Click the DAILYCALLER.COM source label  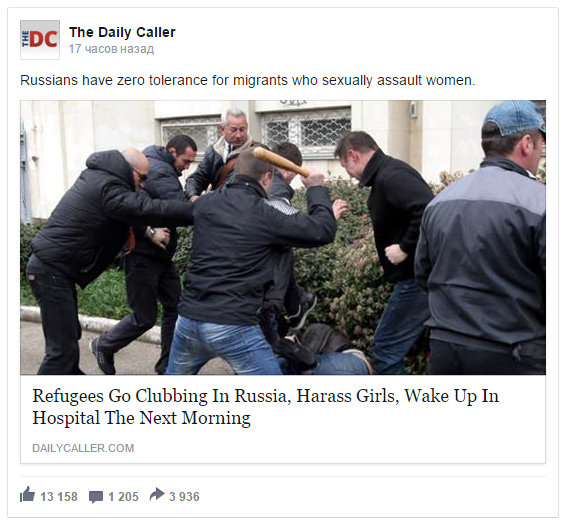pos(83,448)
